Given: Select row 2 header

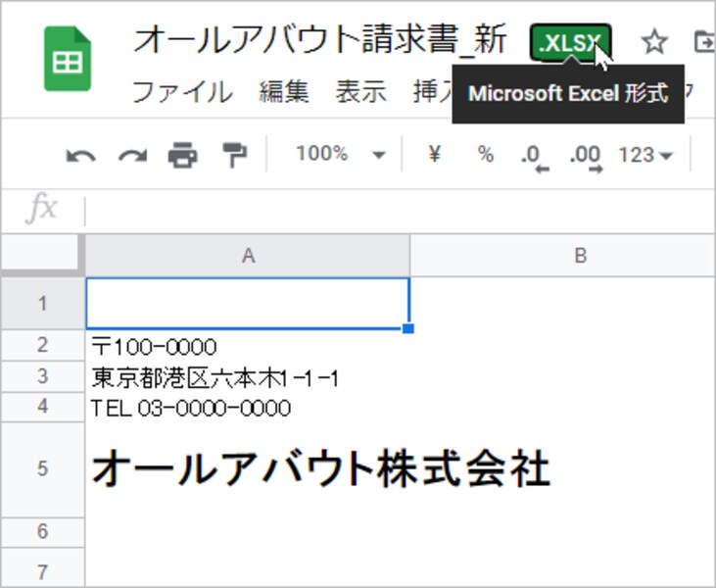Looking at the screenshot, I should (43, 345).
